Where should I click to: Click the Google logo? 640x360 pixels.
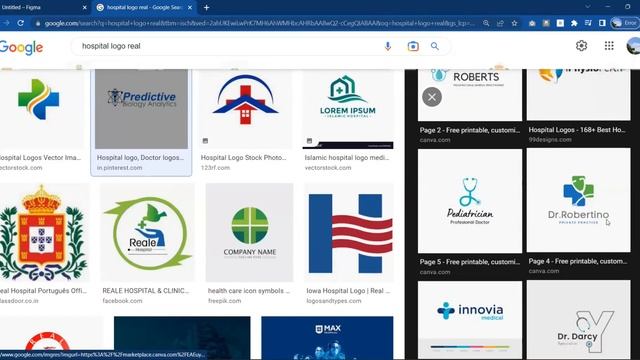pos(21,48)
